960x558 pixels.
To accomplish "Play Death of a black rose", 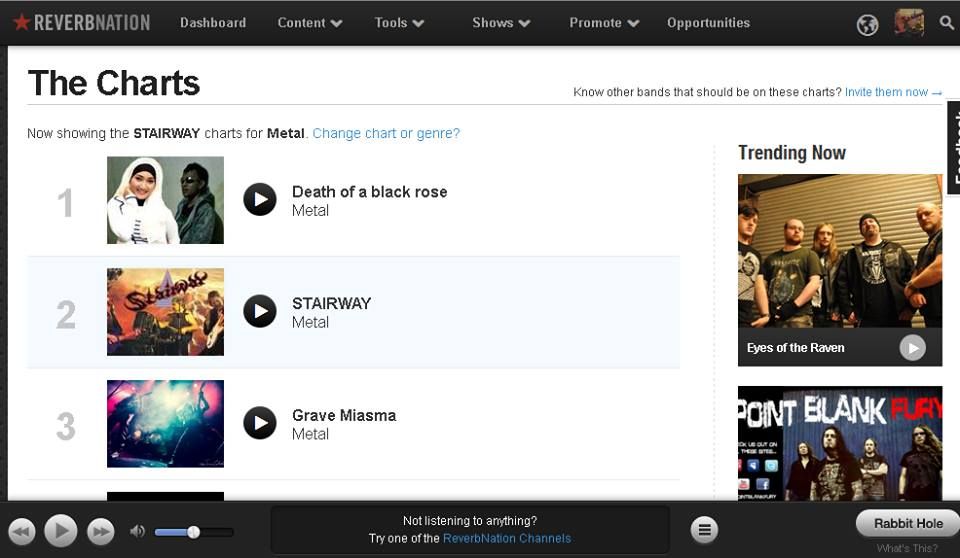I will (260, 200).
